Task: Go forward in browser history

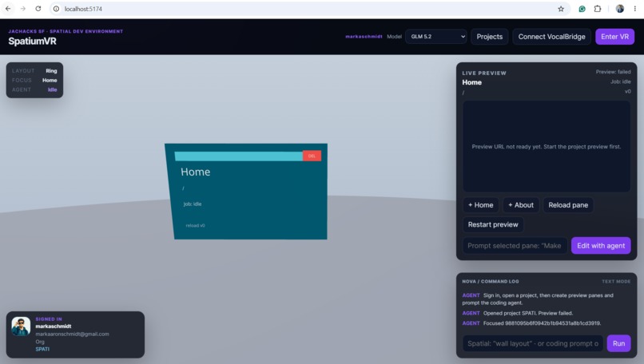Action: pyautogui.click(x=23, y=9)
